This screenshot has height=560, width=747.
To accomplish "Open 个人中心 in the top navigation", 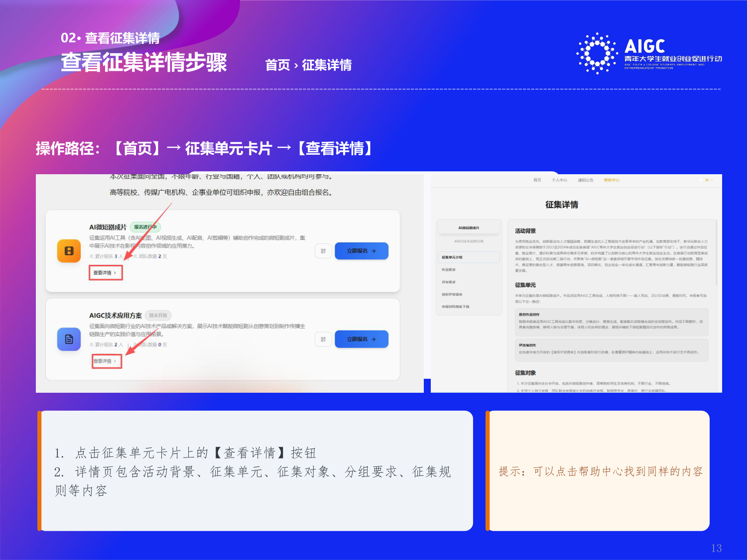I will (559, 180).
